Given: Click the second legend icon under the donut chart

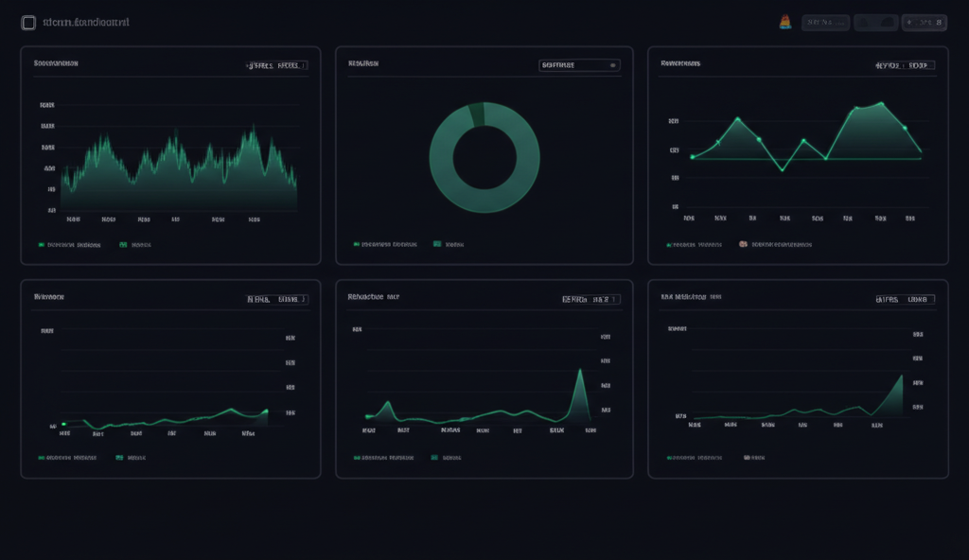Looking at the screenshot, I should tap(437, 244).
